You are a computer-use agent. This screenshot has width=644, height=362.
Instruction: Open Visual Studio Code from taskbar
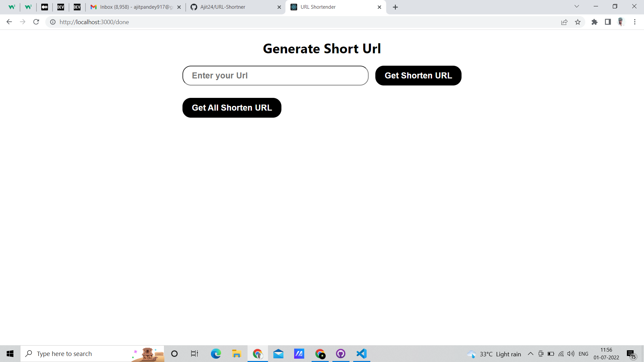pos(361,354)
